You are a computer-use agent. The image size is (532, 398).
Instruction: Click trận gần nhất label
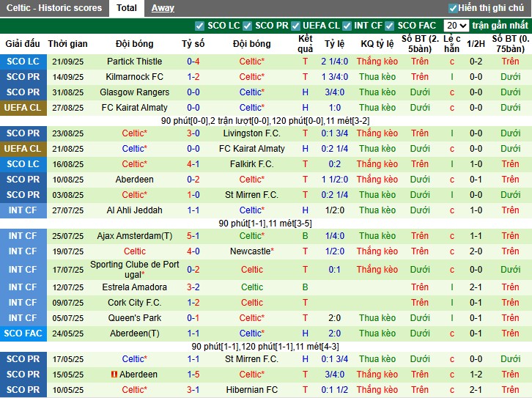coord(500,26)
